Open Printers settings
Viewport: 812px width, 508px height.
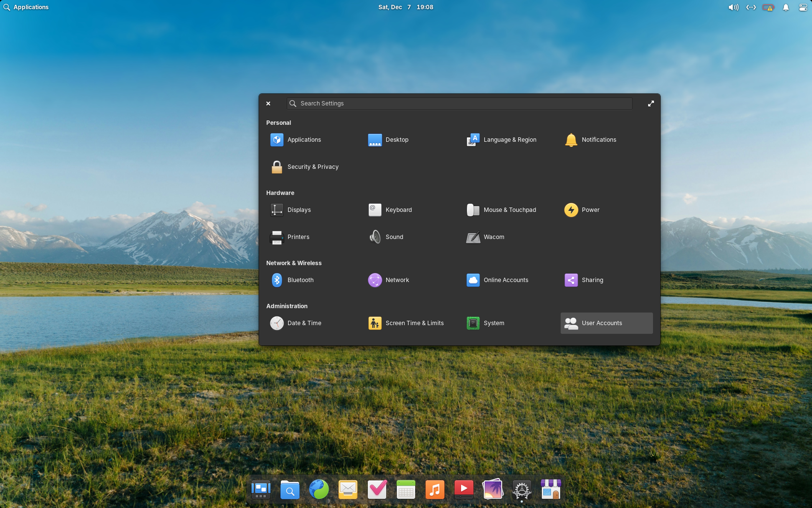pos(312,237)
